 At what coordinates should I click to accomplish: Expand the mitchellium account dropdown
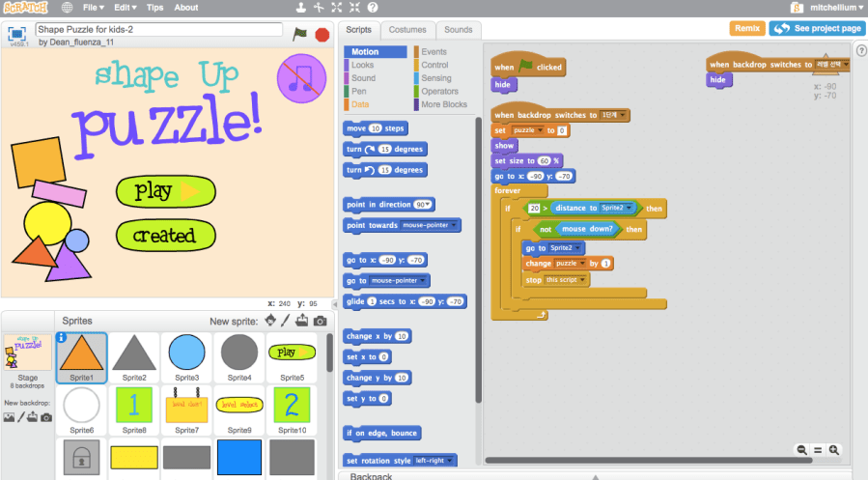[x=830, y=8]
